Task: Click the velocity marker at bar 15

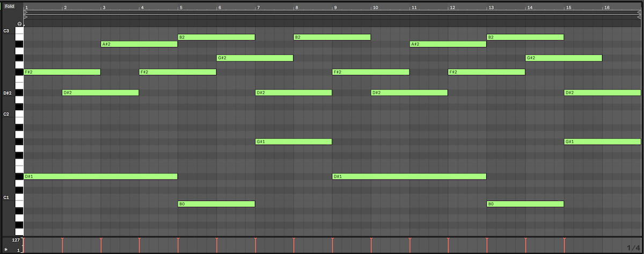Action: coord(565,245)
